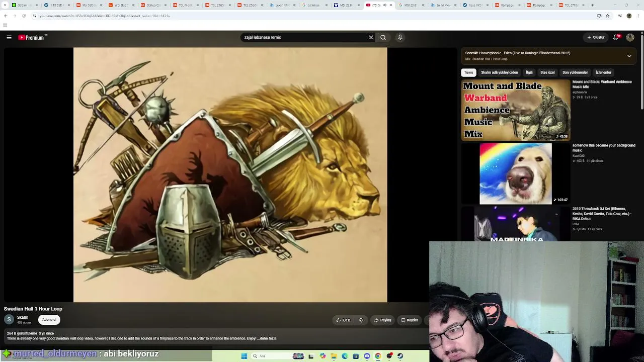Switch to the 'Asus VY' tab
The width and height of the screenshot is (644, 362).
click(x=475, y=5)
